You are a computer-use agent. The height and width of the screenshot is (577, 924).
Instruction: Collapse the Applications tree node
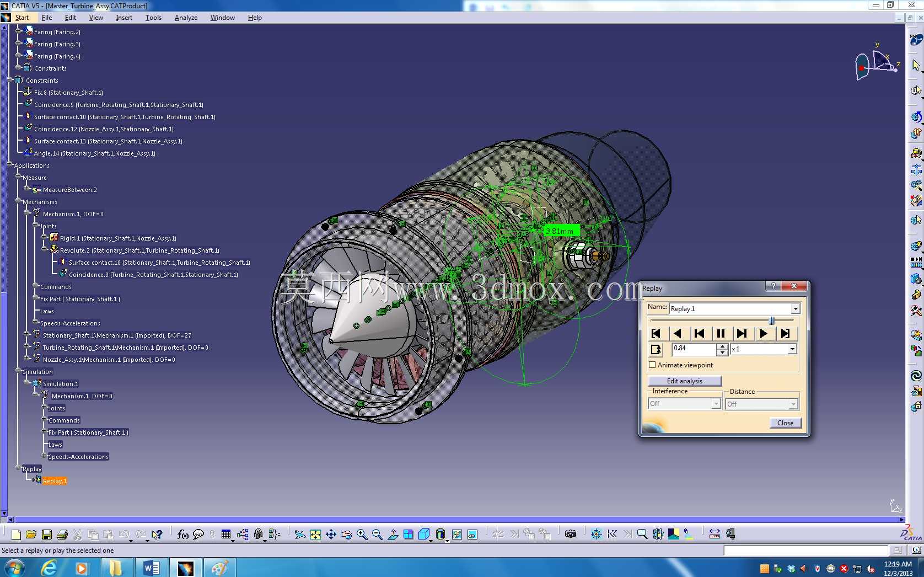[9, 164]
